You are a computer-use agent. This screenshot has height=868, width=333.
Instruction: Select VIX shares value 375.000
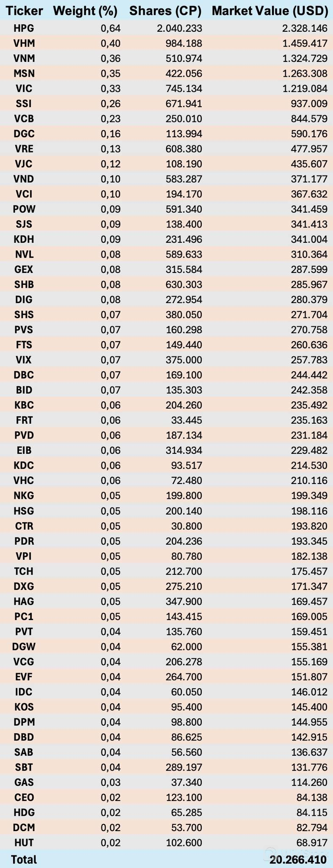click(x=184, y=360)
